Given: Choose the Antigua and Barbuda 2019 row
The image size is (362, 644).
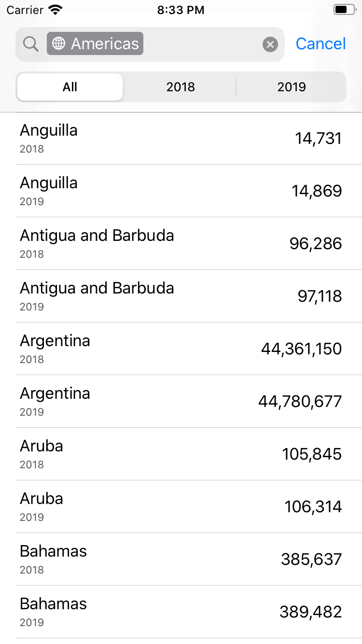Looking at the screenshot, I should click(181, 296).
